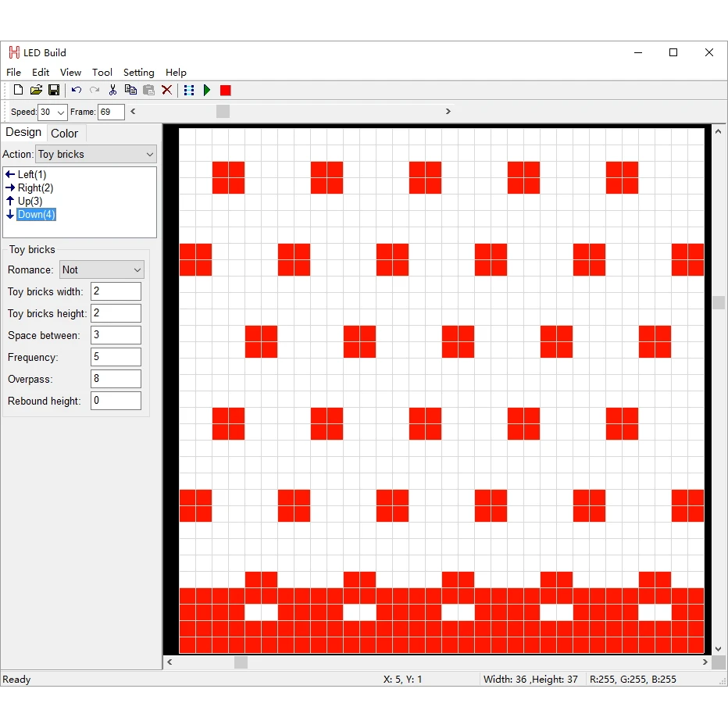Click the Paste clipboard icon
Screen dimensions: 728x728
click(148, 90)
